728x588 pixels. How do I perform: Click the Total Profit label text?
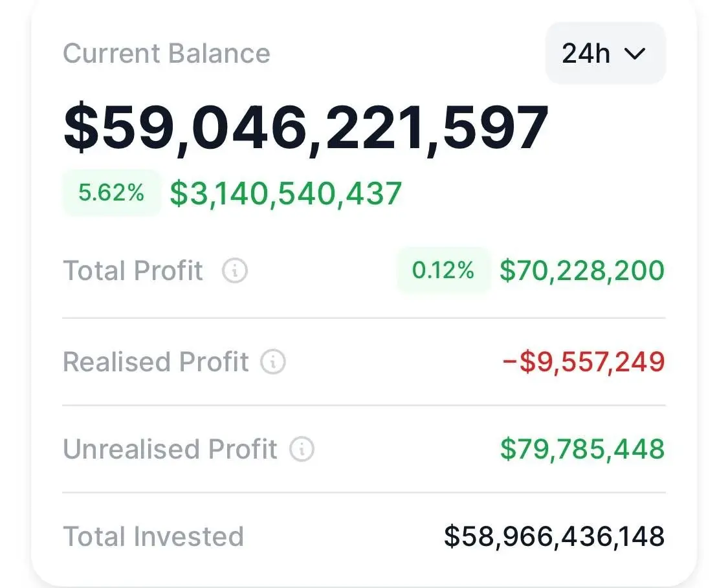[x=133, y=271]
